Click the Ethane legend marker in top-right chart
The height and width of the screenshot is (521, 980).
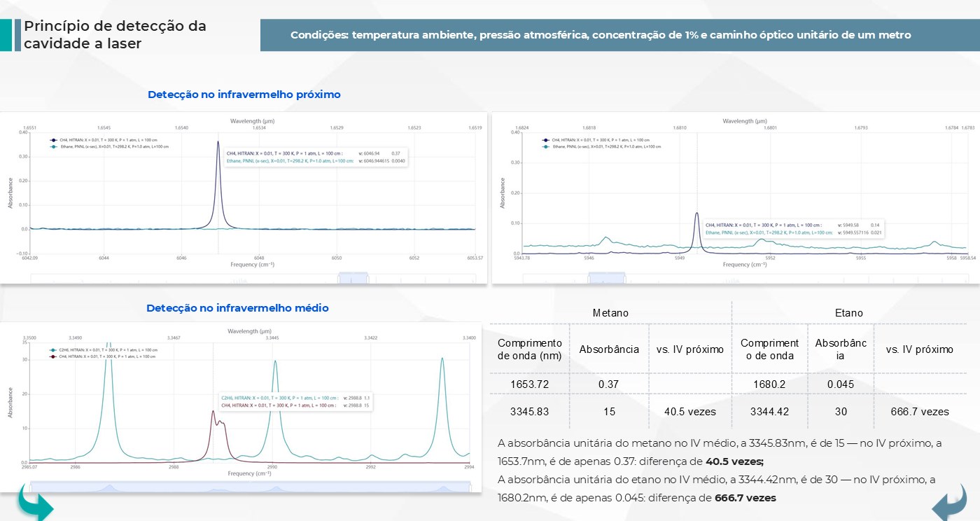coord(546,147)
